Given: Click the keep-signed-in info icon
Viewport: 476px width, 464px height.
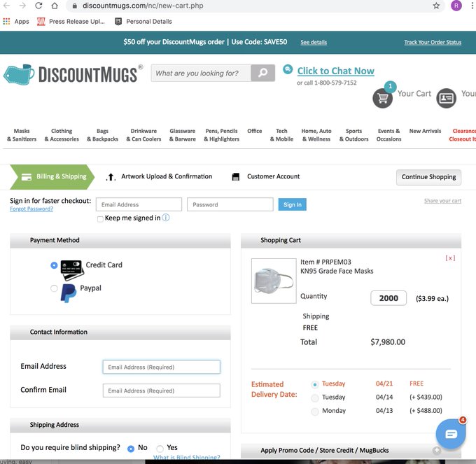Looking at the screenshot, I should click(166, 218).
